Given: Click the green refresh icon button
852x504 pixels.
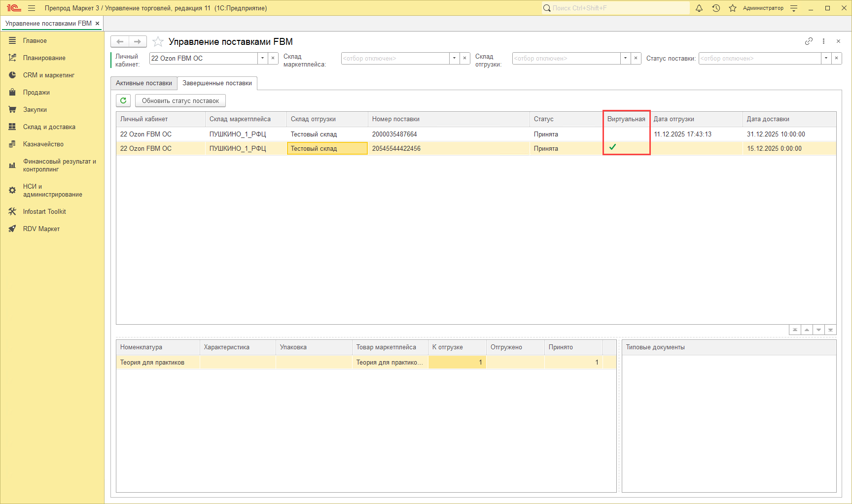Looking at the screenshot, I should (123, 101).
